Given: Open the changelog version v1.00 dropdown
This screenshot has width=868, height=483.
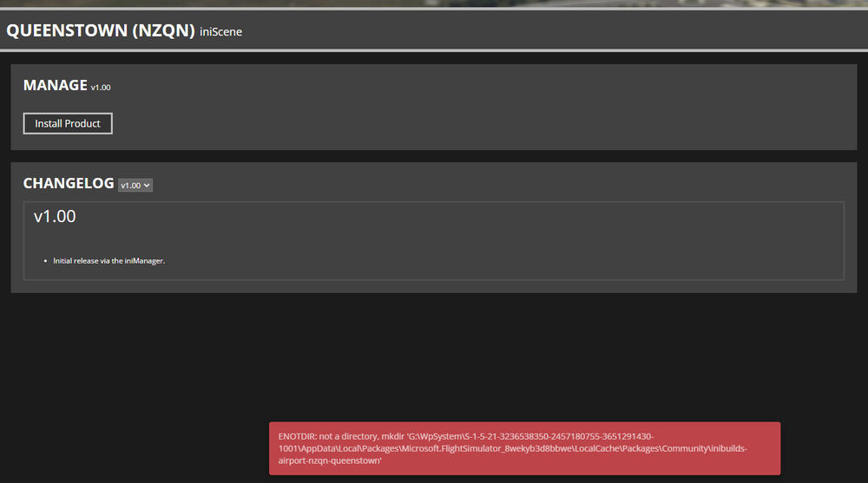Looking at the screenshot, I should click(x=135, y=186).
